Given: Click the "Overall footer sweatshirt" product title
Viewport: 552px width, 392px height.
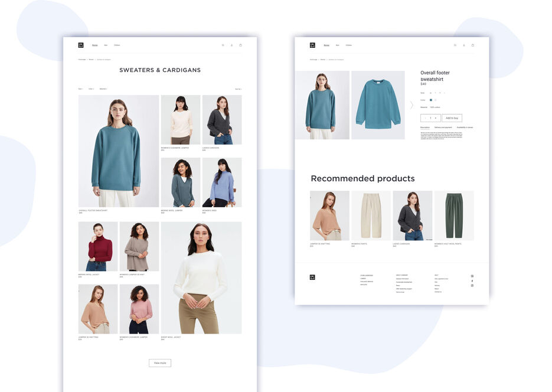Looking at the screenshot, I should click(x=435, y=76).
